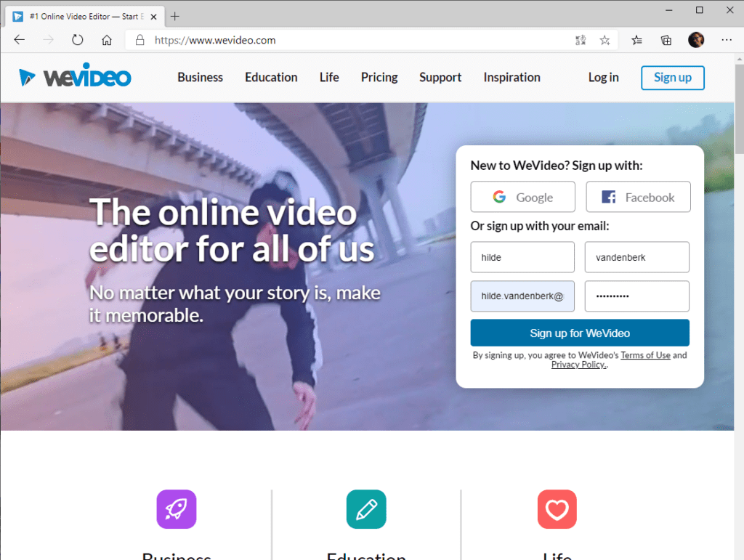Click the Sign up button in header

click(673, 78)
